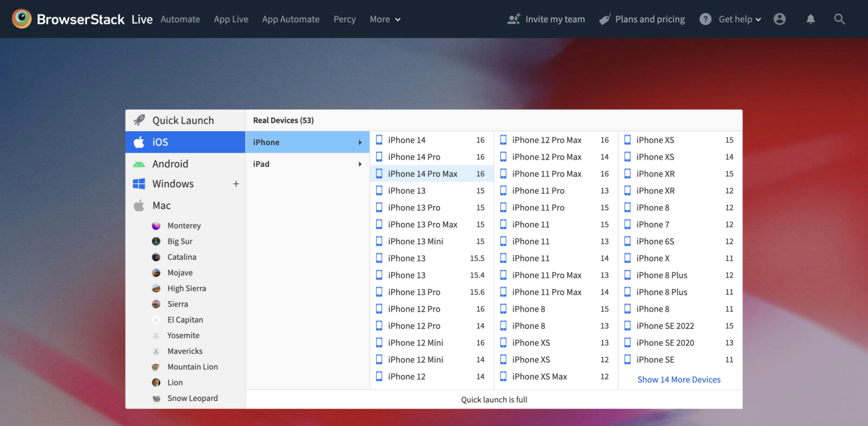
Task: Click the Mac Apple icon
Action: click(x=139, y=205)
